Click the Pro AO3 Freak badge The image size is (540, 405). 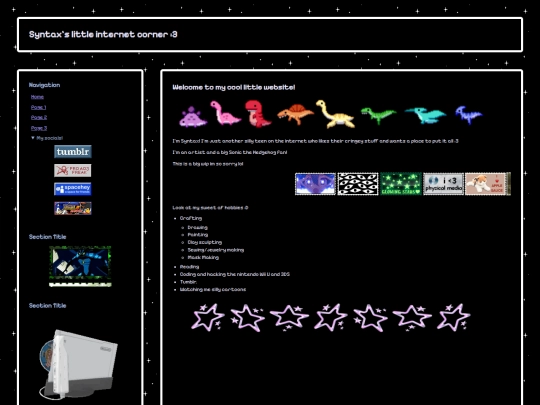tap(73, 170)
